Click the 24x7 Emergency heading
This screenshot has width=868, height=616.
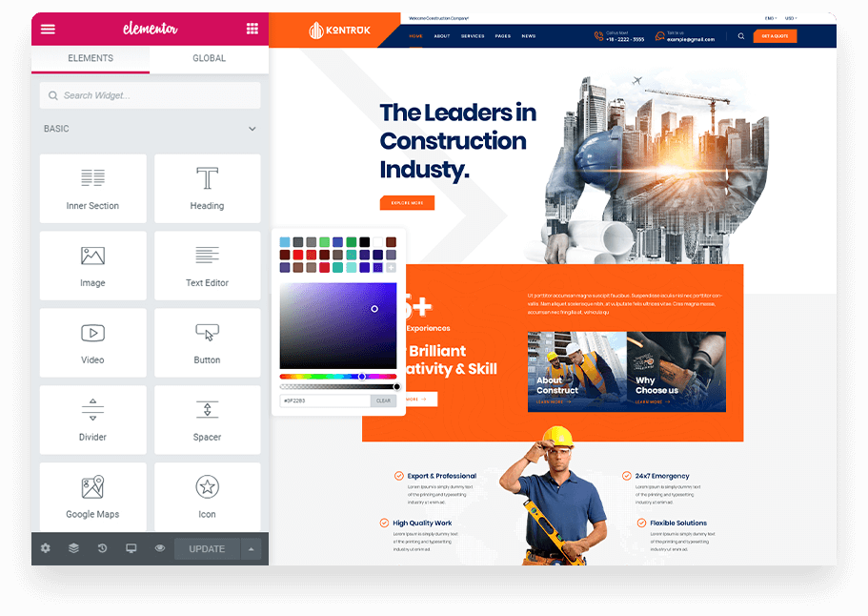click(662, 476)
